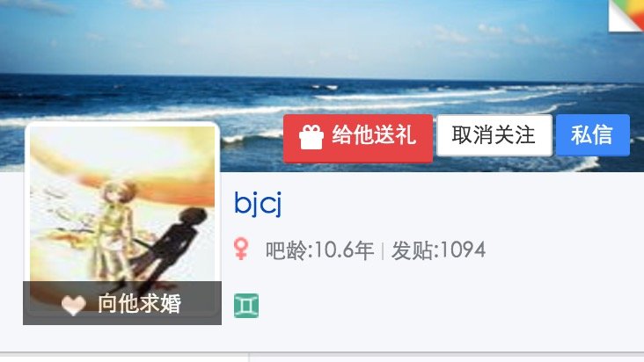This screenshot has height=362, width=644.
Task: Click the dark overlay strip on avatar
Action: tap(122, 303)
